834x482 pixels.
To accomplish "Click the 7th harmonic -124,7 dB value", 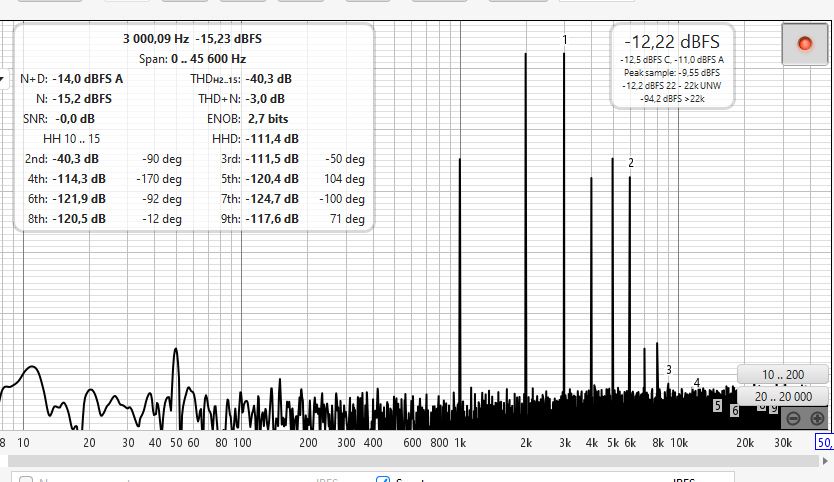I will pos(272,199).
